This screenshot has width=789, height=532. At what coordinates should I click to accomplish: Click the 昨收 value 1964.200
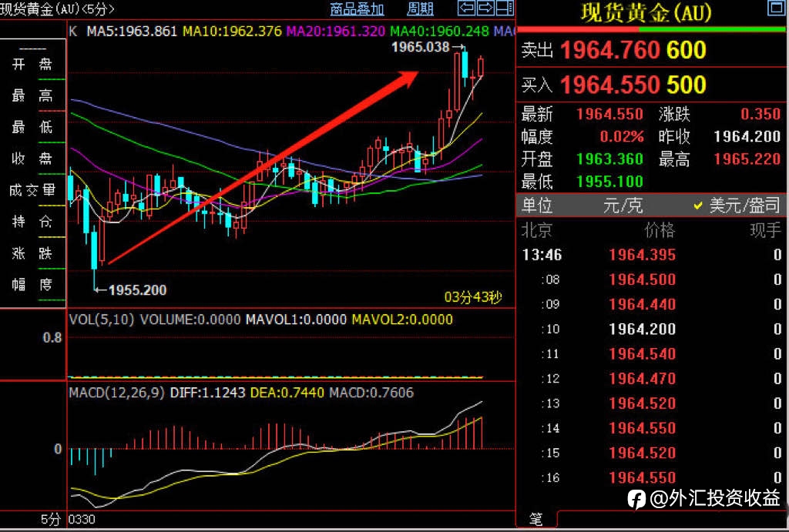[x=747, y=136]
